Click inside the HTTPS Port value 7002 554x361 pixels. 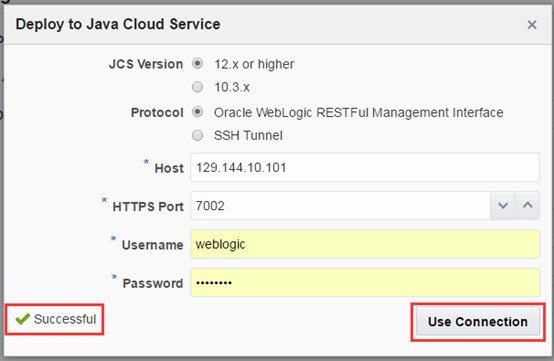[340, 206]
